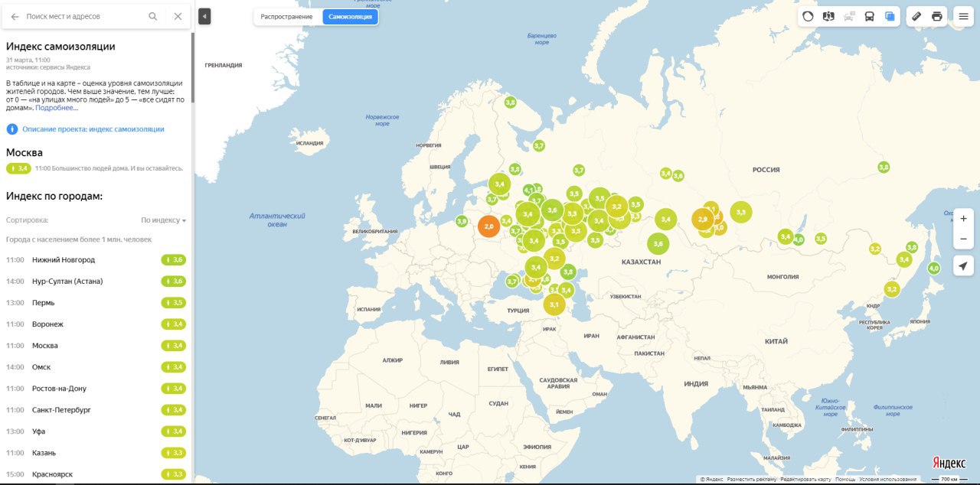The image size is (980, 485).
Task: Select the Нижний Новгород row
Action: (96, 260)
